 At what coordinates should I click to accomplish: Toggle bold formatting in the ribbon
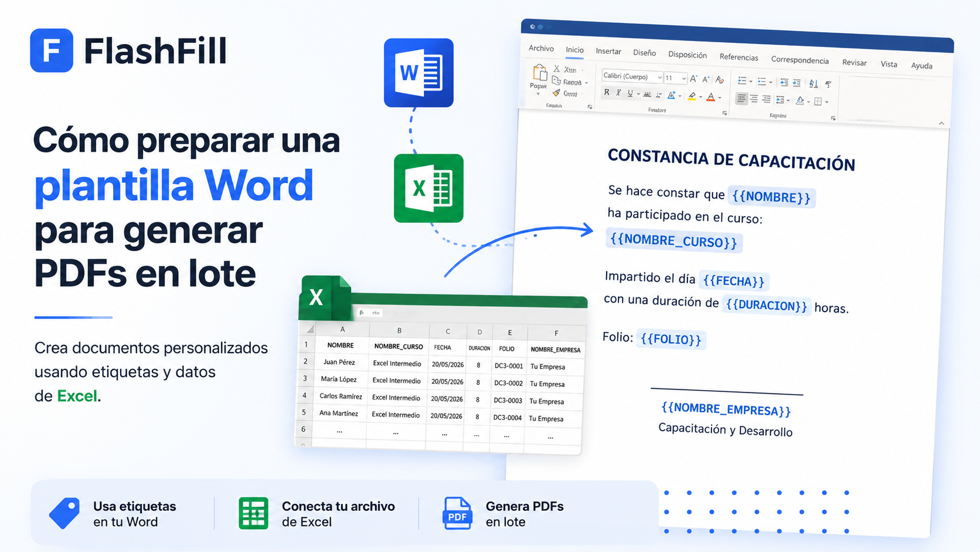(607, 92)
